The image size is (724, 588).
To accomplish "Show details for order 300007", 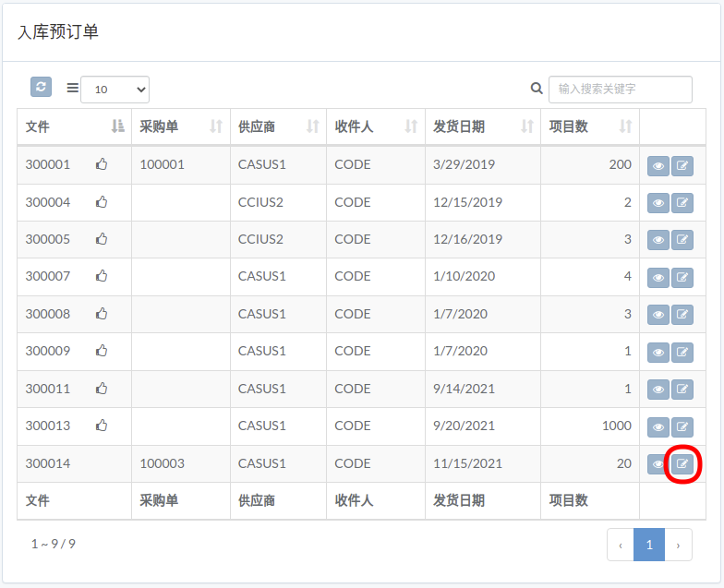I will pyautogui.click(x=658, y=277).
